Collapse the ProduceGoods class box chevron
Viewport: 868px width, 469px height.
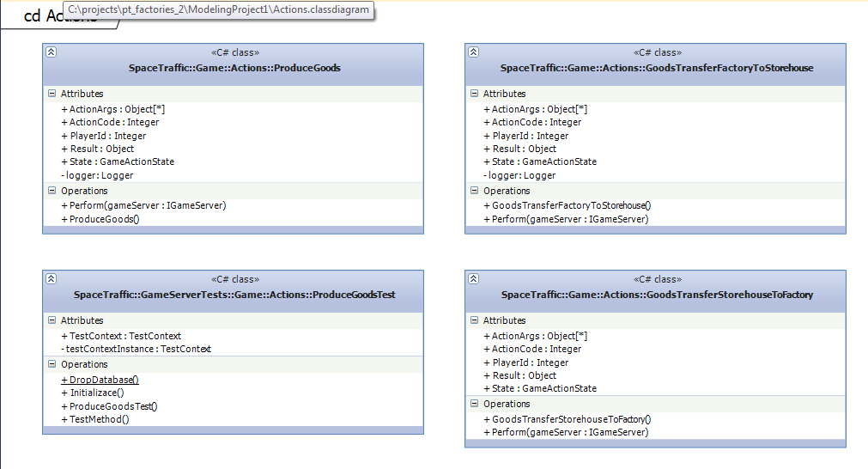point(51,52)
